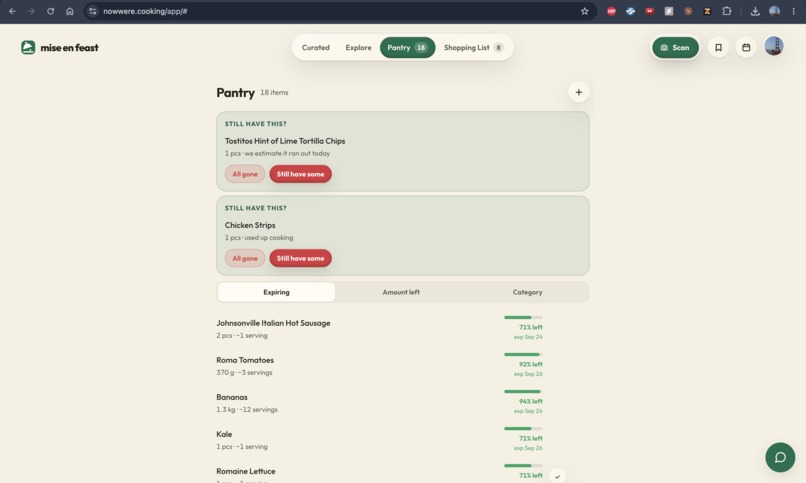Sort pantry by Expiring
Viewport: 806px width, 483px height.
coord(276,292)
